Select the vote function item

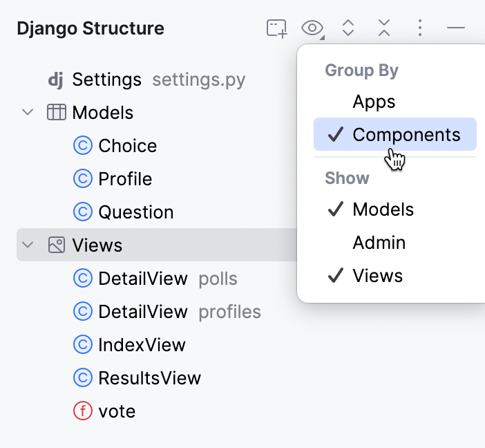click(x=117, y=411)
